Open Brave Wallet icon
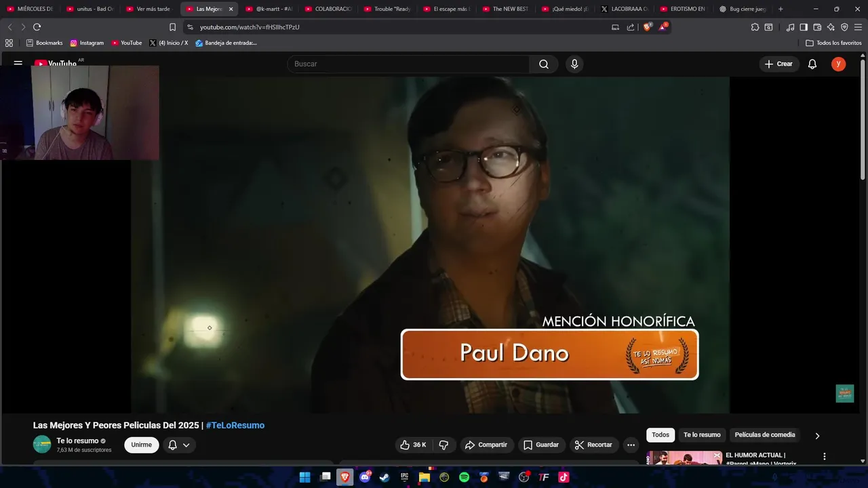The width and height of the screenshot is (868, 488). coord(817,27)
